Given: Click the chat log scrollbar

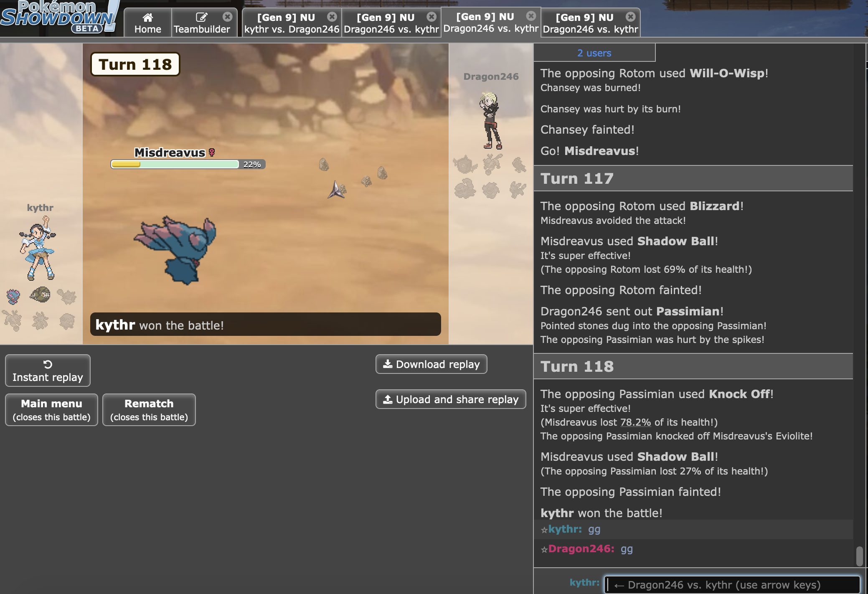Looking at the screenshot, I should [859, 556].
